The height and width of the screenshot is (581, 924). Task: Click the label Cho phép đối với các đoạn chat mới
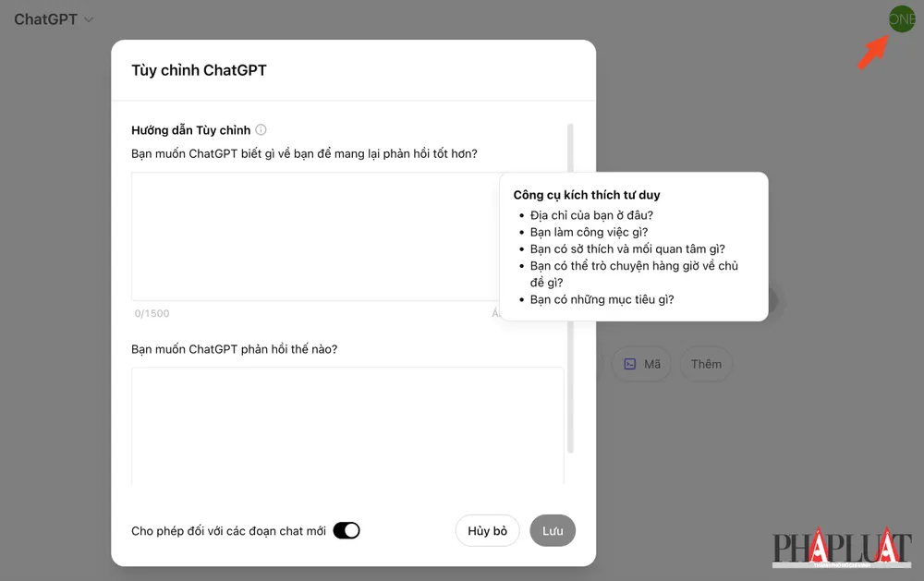pos(228,531)
